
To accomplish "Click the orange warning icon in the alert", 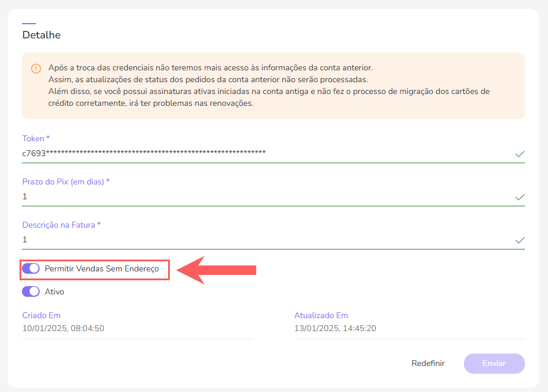I will coord(36,69).
